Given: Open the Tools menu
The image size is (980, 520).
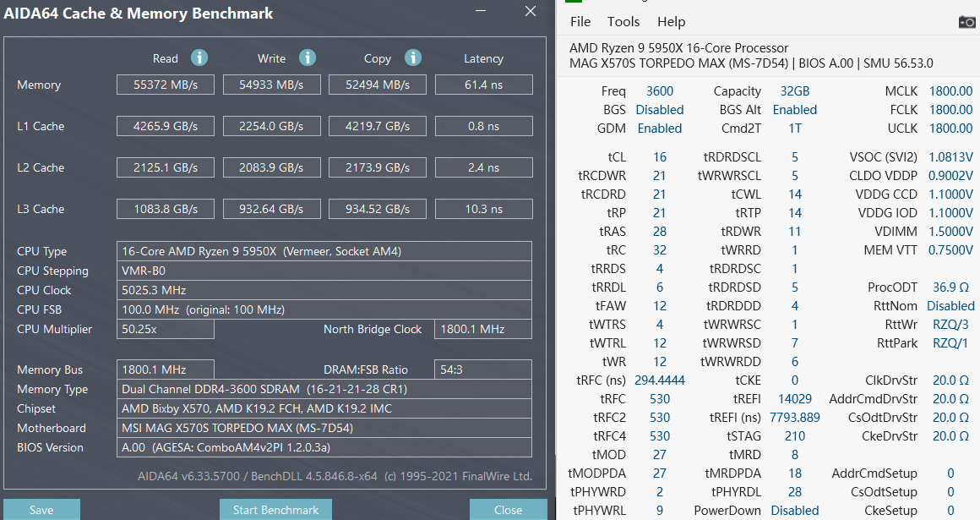Looking at the screenshot, I should pyautogui.click(x=623, y=22).
